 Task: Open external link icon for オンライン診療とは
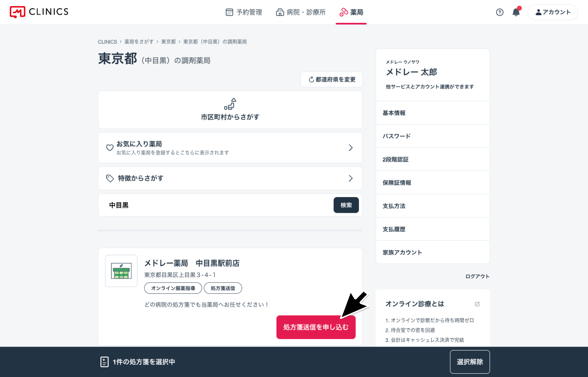[x=477, y=304]
